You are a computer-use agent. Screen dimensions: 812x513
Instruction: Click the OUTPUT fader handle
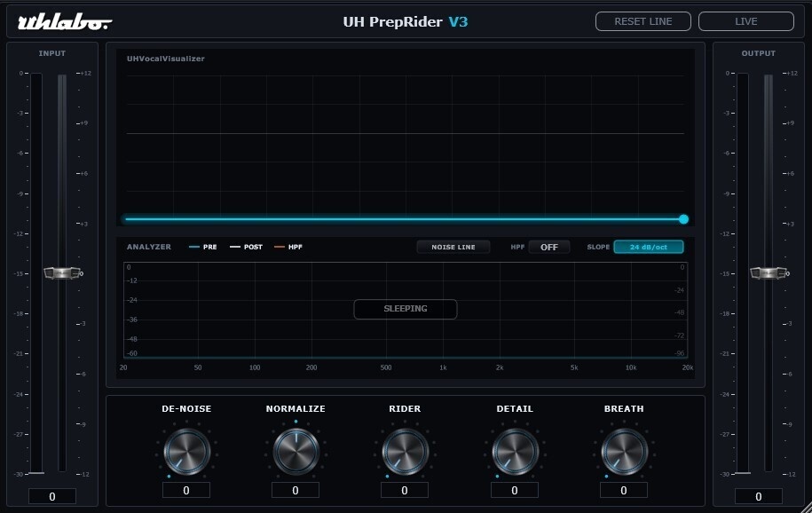[x=769, y=273]
